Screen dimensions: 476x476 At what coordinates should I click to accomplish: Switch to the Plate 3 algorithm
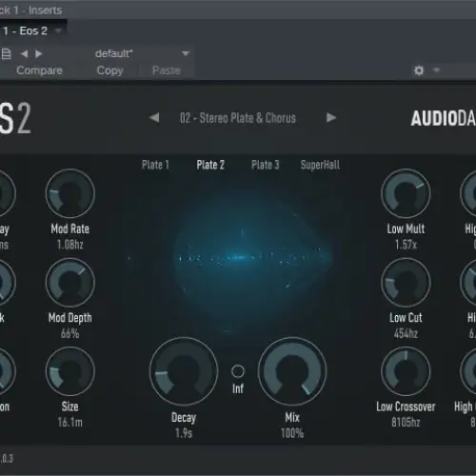pos(266,165)
